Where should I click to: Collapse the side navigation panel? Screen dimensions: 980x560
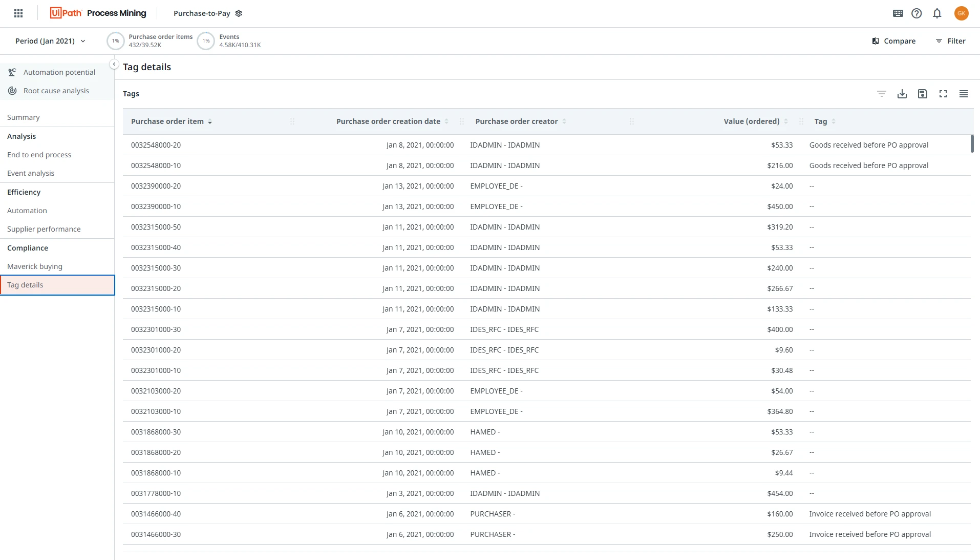pyautogui.click(x=114, y=64)
